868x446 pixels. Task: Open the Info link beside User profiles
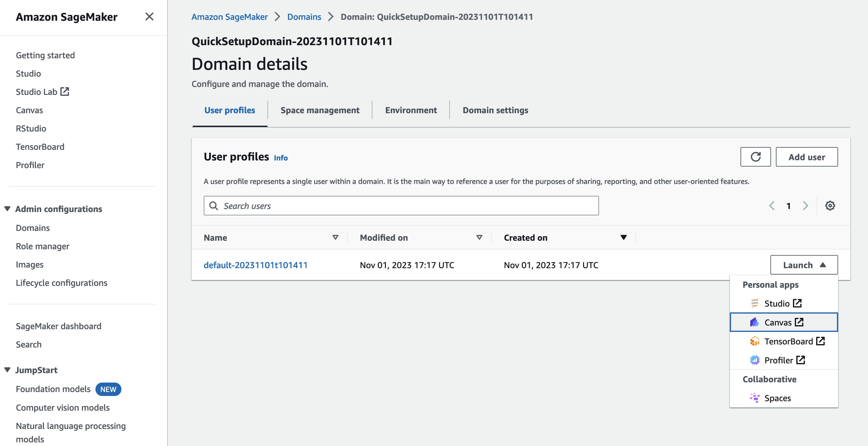coord(281,158)
